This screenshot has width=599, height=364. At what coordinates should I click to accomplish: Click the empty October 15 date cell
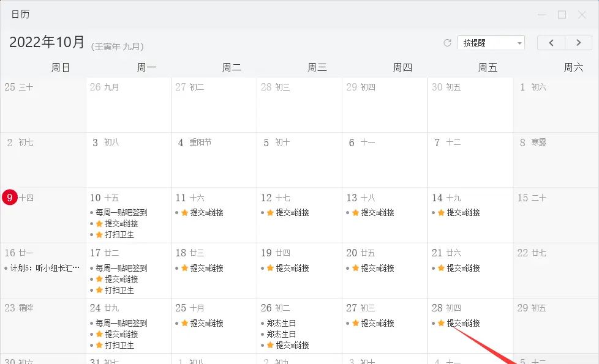coord(555,217)
